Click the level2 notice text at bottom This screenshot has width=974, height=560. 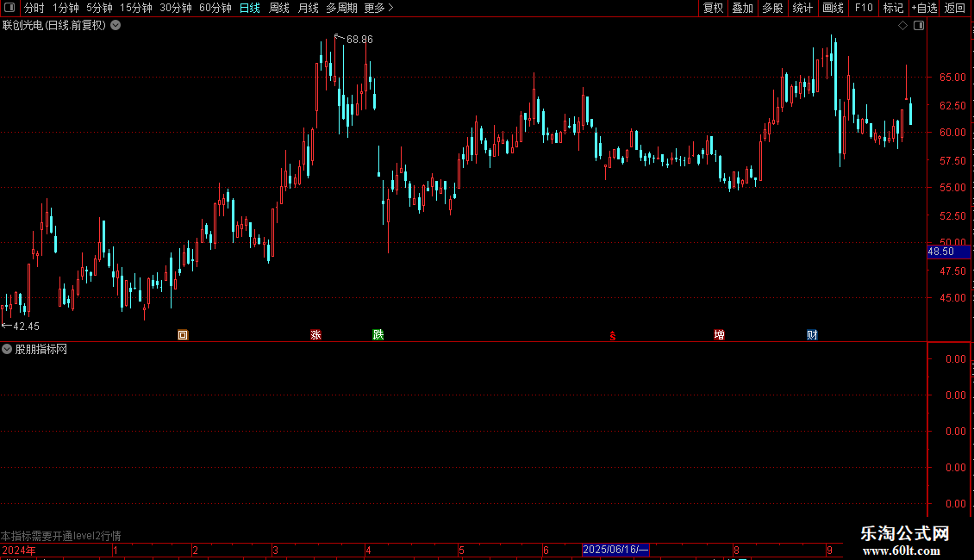tap(61, 536)
